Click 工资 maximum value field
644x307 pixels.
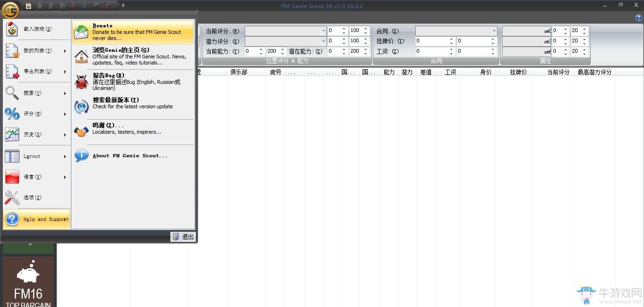coord(477,51)
